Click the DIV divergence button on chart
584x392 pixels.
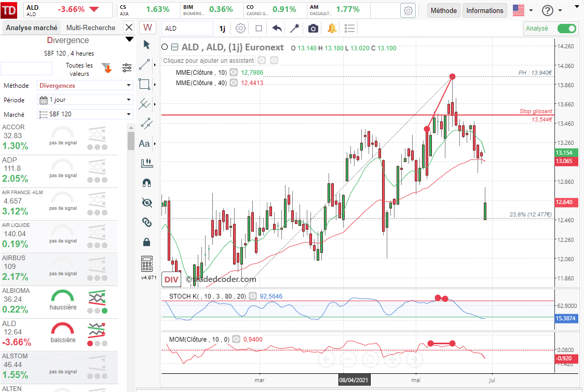(x=171, y=279)
